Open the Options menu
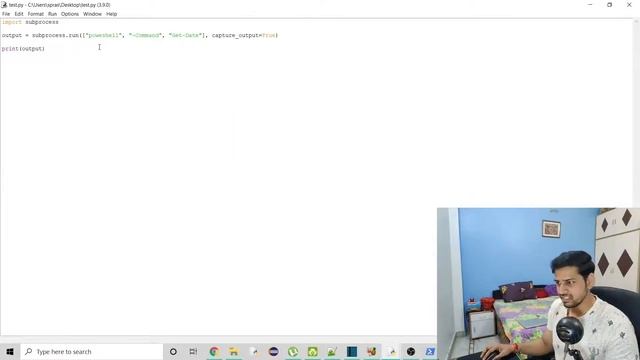 tap(70, 14)
